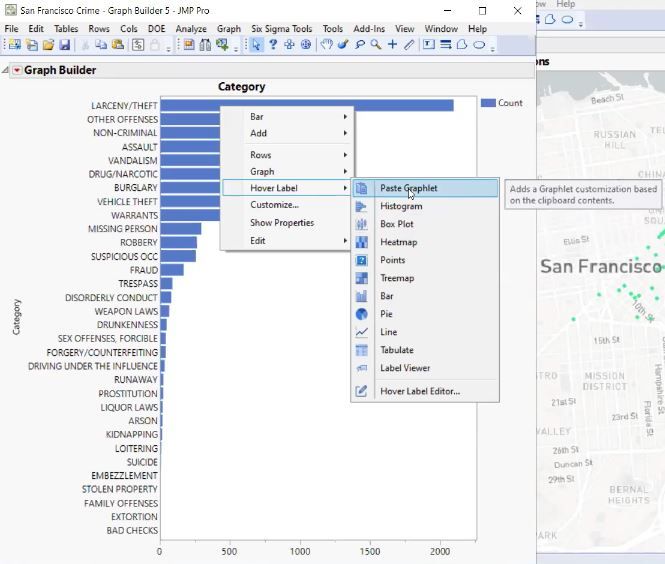Select the polygon shape tool
Viewport: 665px width, 564px height.
[462, 45]
